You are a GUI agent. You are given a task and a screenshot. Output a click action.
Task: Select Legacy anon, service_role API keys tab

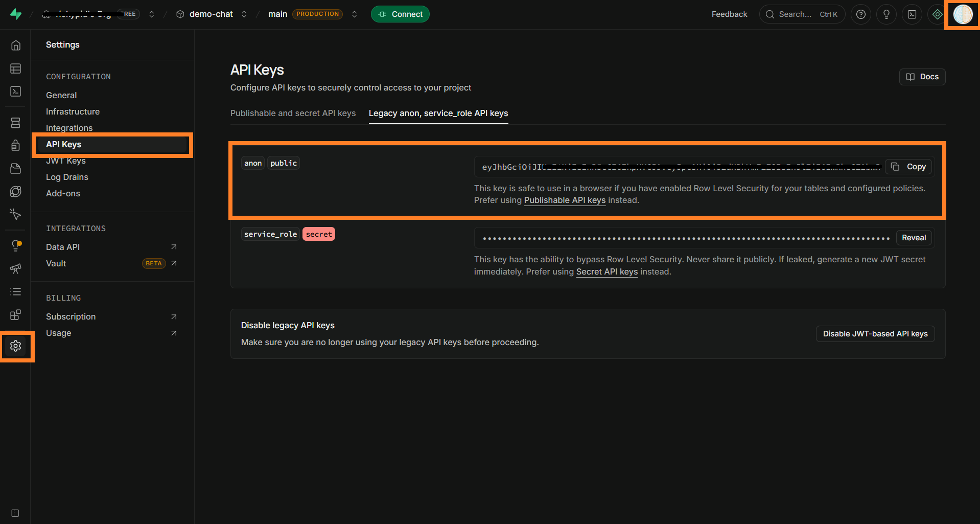[438, 113]
